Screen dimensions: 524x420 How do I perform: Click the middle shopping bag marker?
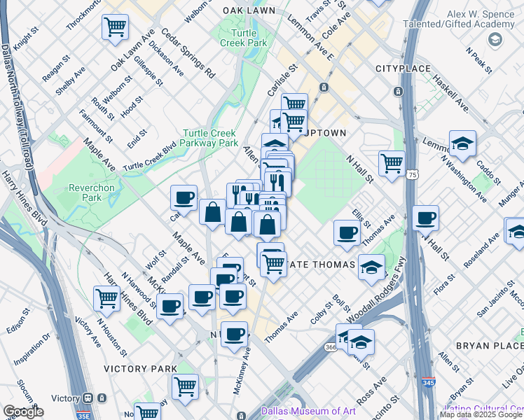pos(238,223)
